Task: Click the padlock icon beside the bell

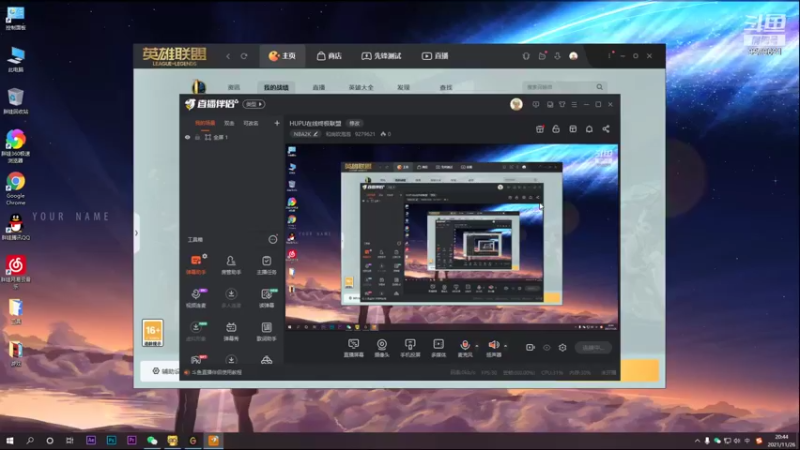Action: tap(556, 129)
